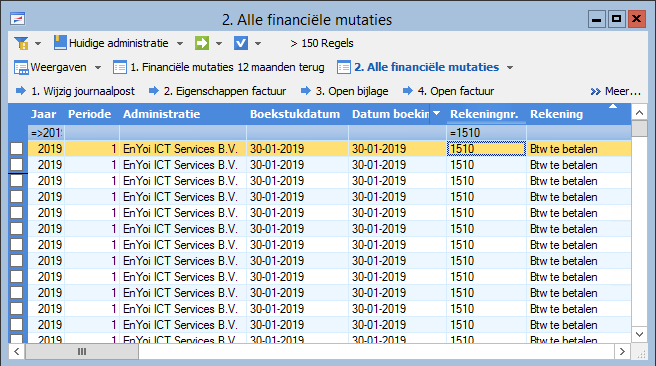The width and height of the screenshot is (656, 366).
Task: Minimize the Alle financiële mutaties window
Action: coord(597,19)
